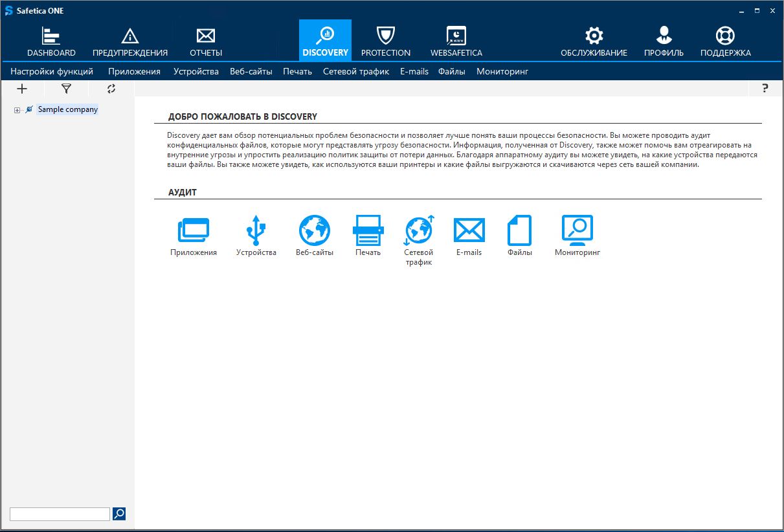The width and height of the screenshot is (784, 532).
Task: Open the Мониторинг audit icon
Action: 577,231
